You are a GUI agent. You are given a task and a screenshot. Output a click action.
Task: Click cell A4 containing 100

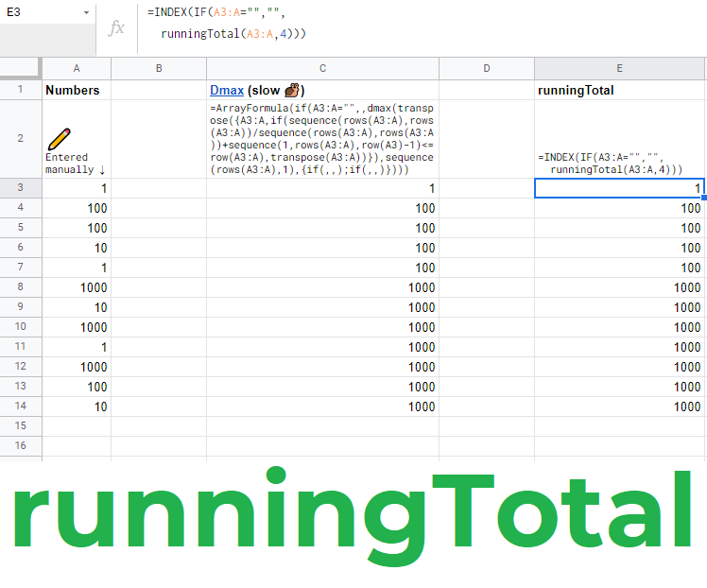77,208
